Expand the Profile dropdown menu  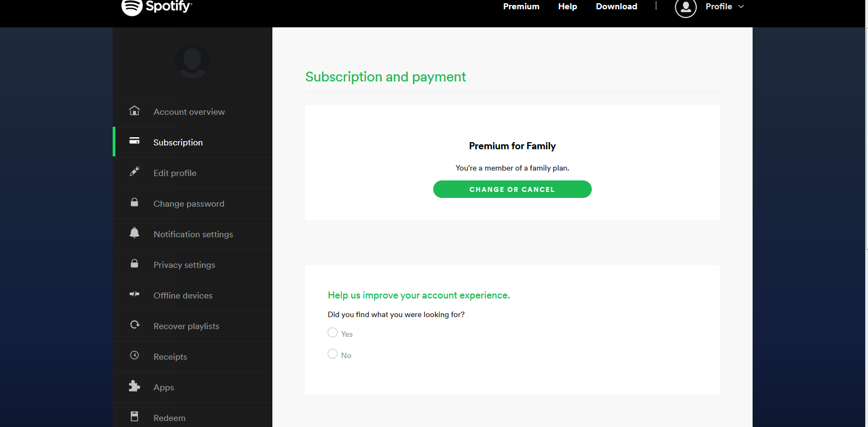point(725,7)
